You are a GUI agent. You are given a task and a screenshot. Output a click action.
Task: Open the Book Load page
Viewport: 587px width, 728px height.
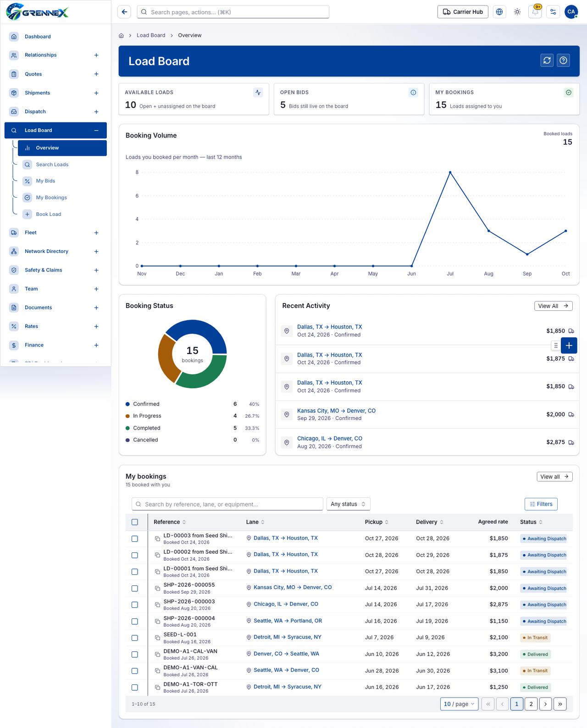(62, 214)
